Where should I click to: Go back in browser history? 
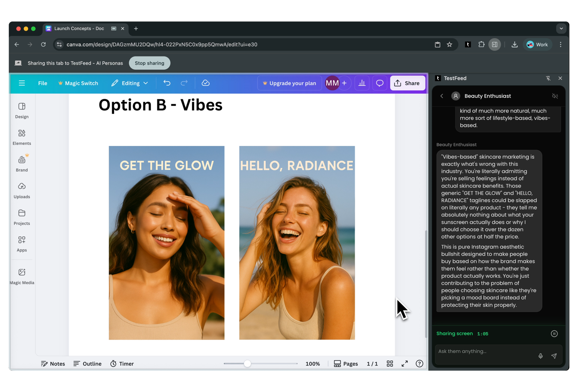click(x=17, y=45)
